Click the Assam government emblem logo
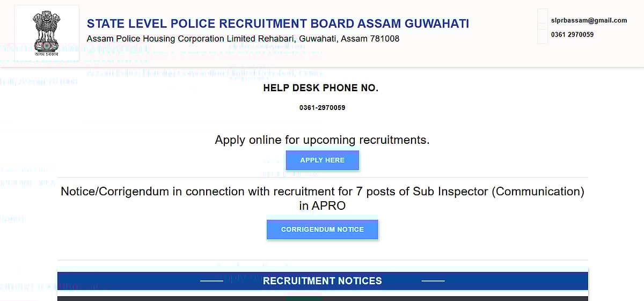 tap(46, 33)
